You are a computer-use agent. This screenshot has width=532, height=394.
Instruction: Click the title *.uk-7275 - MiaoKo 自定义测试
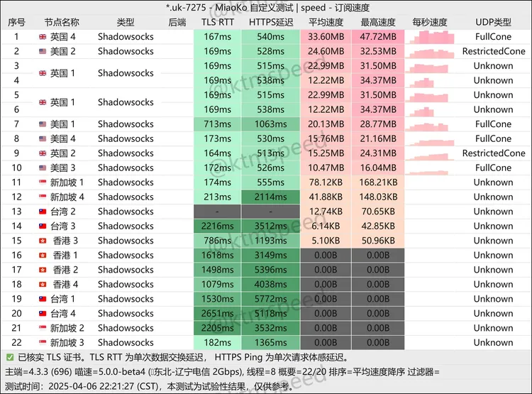230,8
